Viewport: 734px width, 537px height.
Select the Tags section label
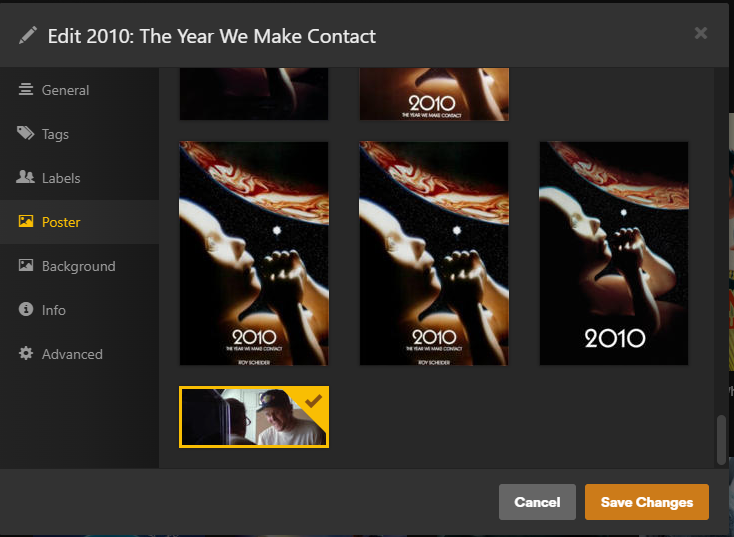click(x=55, y=134)
